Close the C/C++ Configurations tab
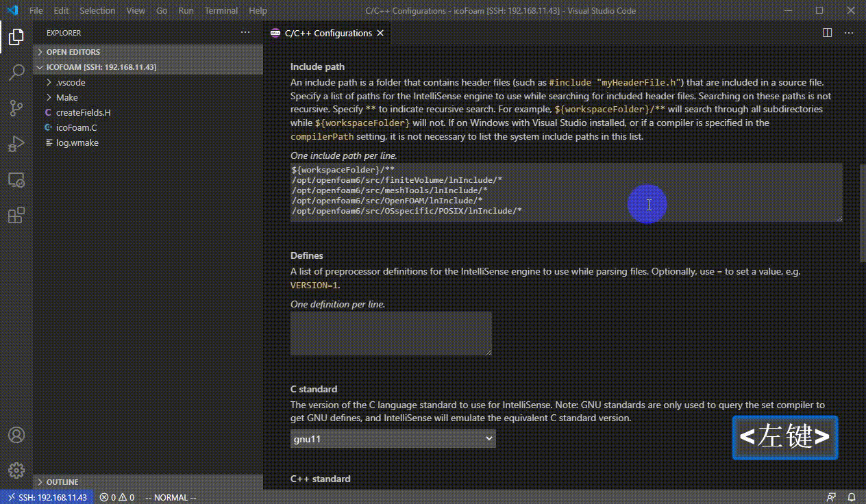The image size is (866, 504). click(x=380, y=33)
